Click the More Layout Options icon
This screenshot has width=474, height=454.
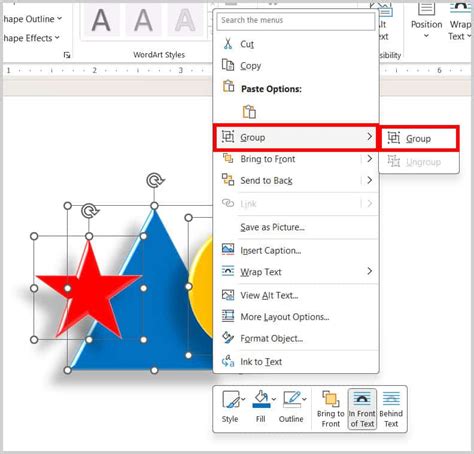228,316
